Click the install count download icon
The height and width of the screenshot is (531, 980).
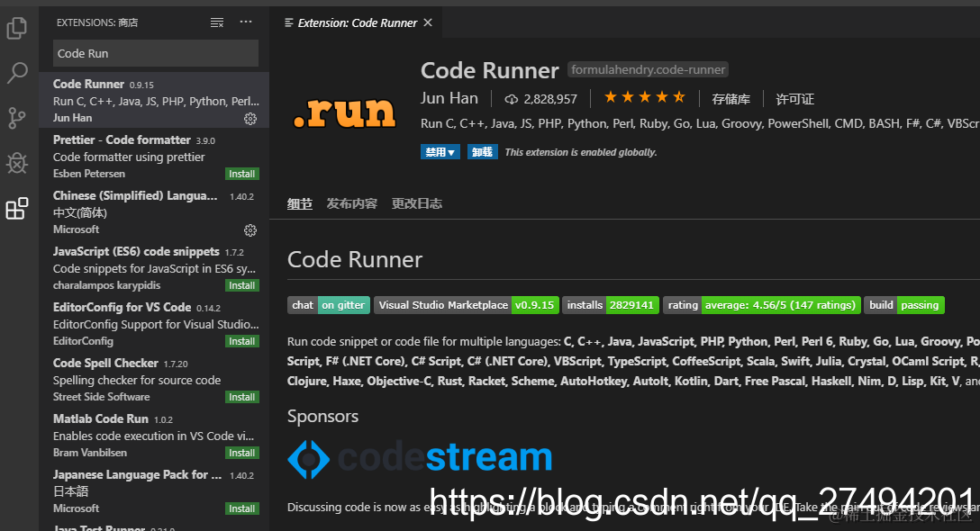(512, 99)
